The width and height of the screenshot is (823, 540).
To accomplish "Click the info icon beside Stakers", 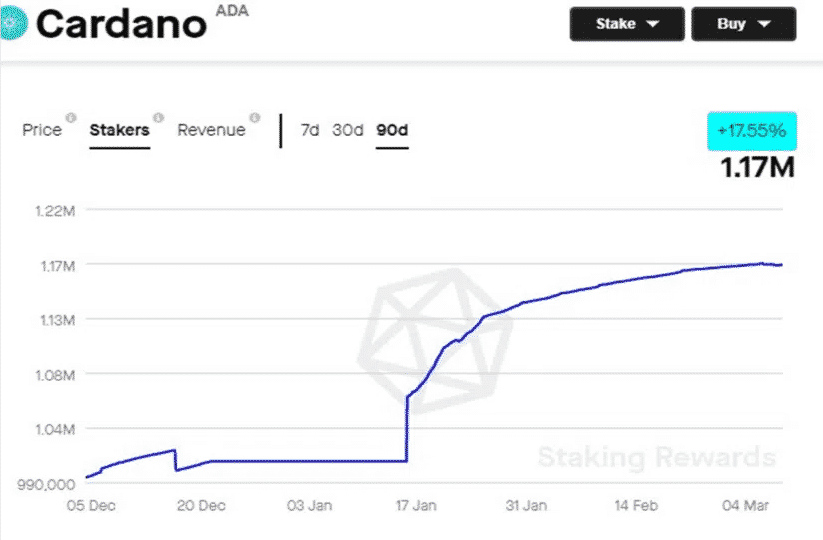I will (158, 117).
